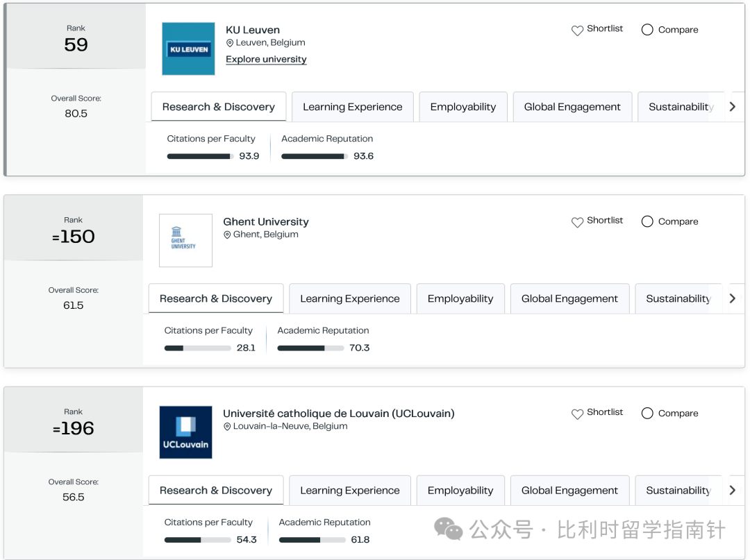Click the citations score 28.1
Viewport: 750px width, 560px height.
[246, 348]
